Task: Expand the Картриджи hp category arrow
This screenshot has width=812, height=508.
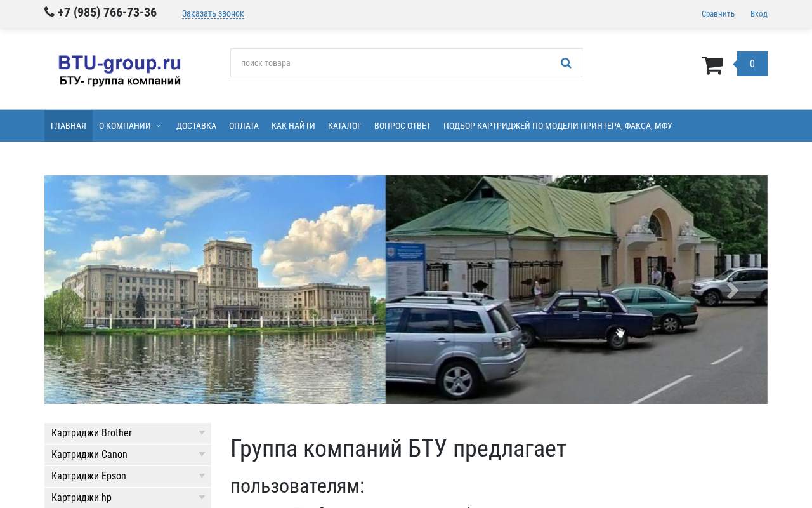Action: pyautogui.click(x=202, y=498)
